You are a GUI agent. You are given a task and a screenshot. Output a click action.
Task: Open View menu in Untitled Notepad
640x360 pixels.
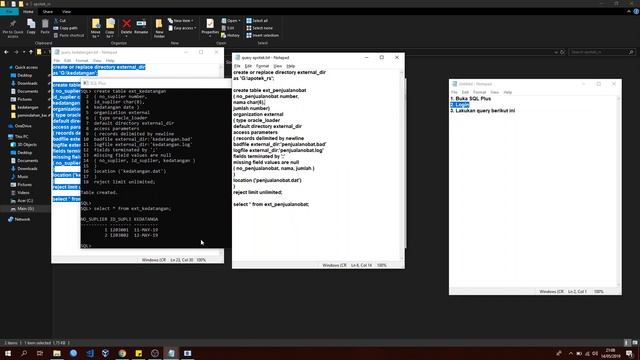point(495,92)
